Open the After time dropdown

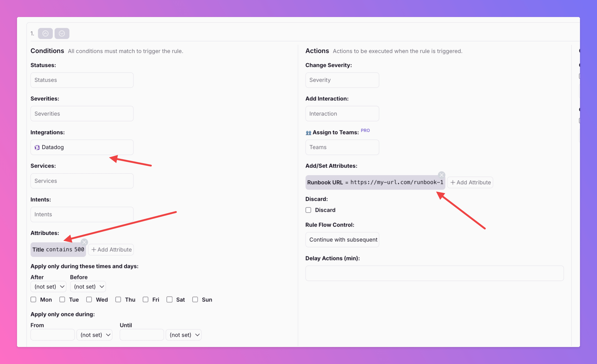(49, 287)
